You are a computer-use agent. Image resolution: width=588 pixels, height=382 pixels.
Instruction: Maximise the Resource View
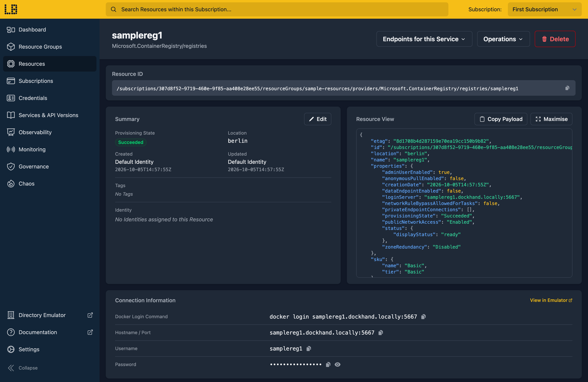point(551,119)
